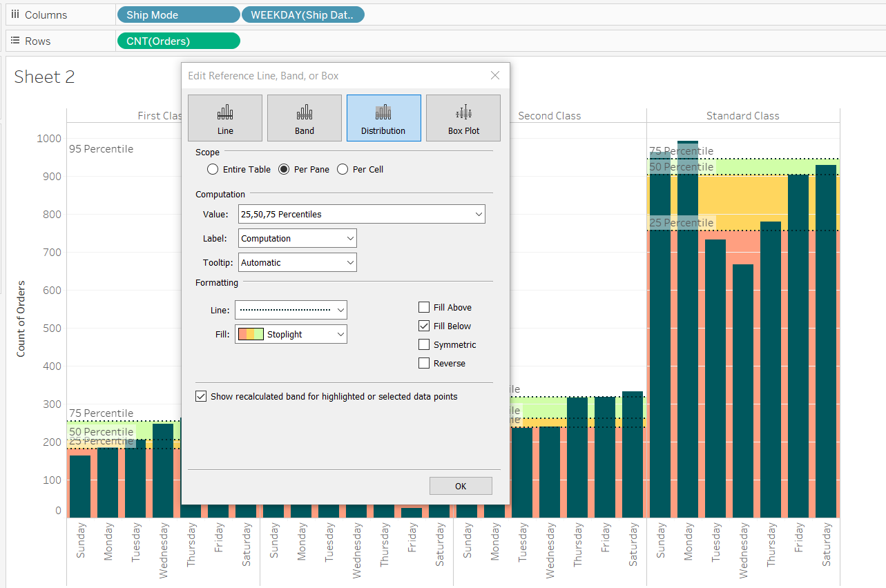Screen dimensions: 886x588
Task: Click the Rows shelf icon
Action: click(x=15, y=41)
